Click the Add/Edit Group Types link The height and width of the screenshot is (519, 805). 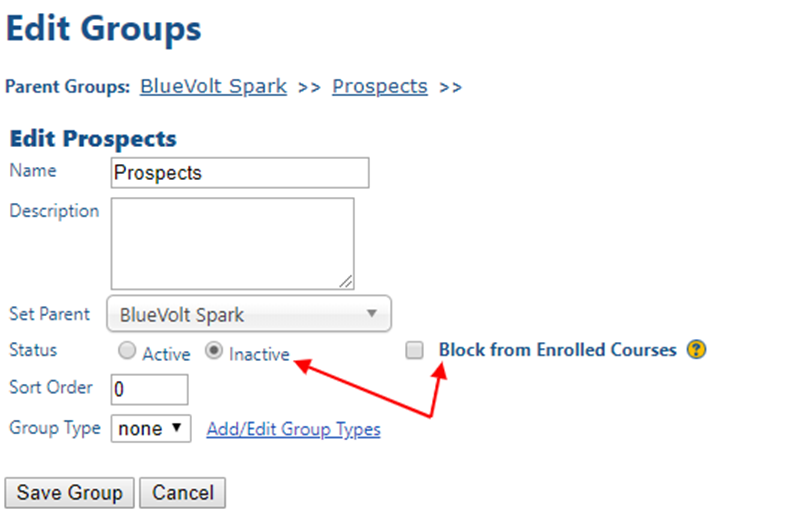tap(293, 429)
